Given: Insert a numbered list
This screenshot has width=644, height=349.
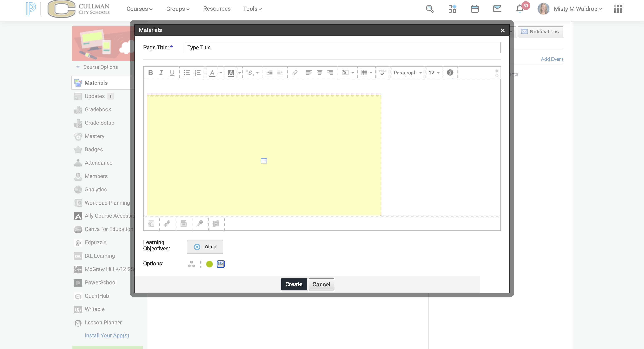Looking at the screenshot, I should (198, 73).
